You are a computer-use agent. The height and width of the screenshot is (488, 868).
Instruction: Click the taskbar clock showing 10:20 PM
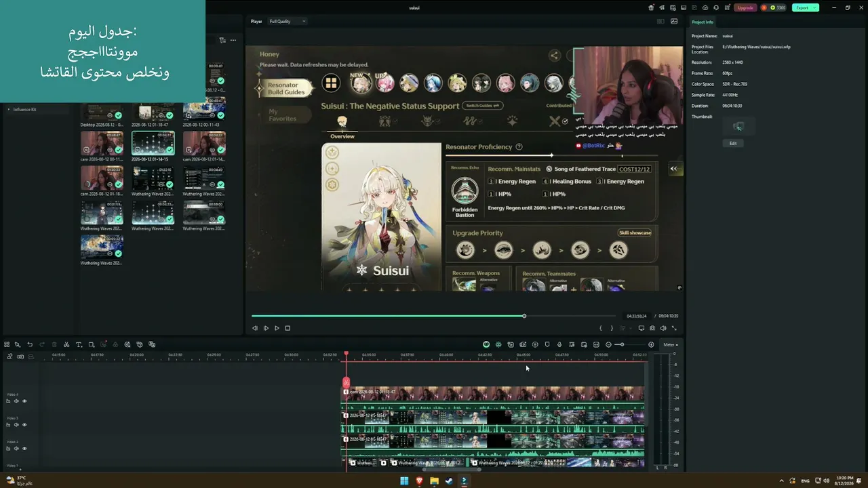point(844,481)
